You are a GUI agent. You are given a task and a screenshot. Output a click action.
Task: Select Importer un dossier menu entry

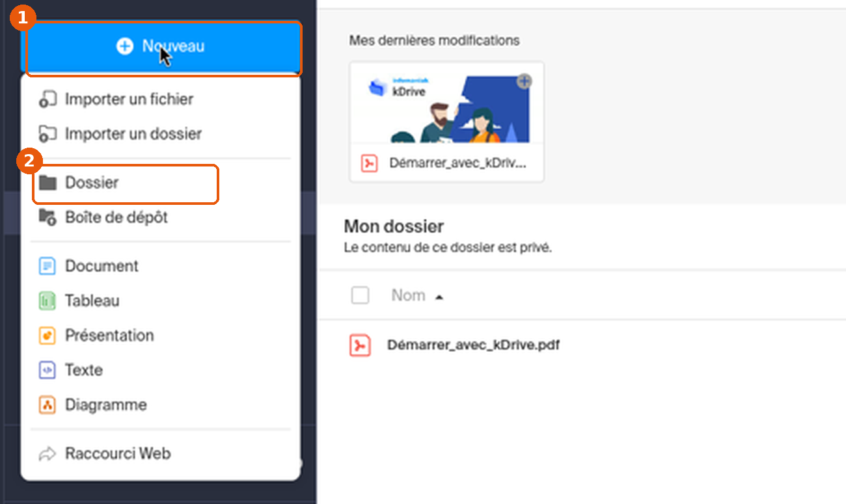161,134
